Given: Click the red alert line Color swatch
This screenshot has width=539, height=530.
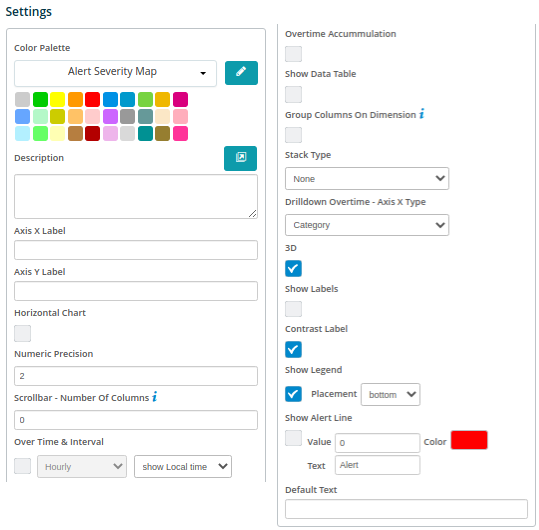Looking at the screenshot, I should [469, 440].
